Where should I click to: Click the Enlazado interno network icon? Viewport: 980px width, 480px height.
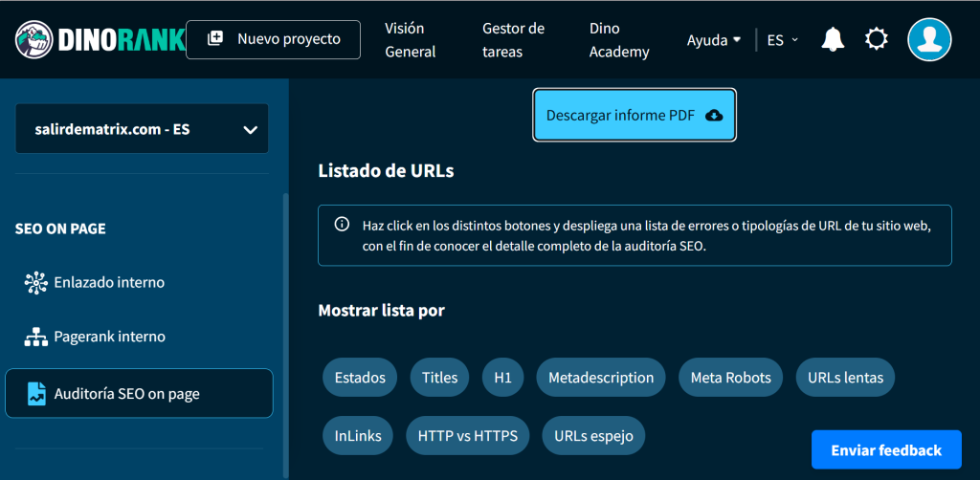click(36, 282)
